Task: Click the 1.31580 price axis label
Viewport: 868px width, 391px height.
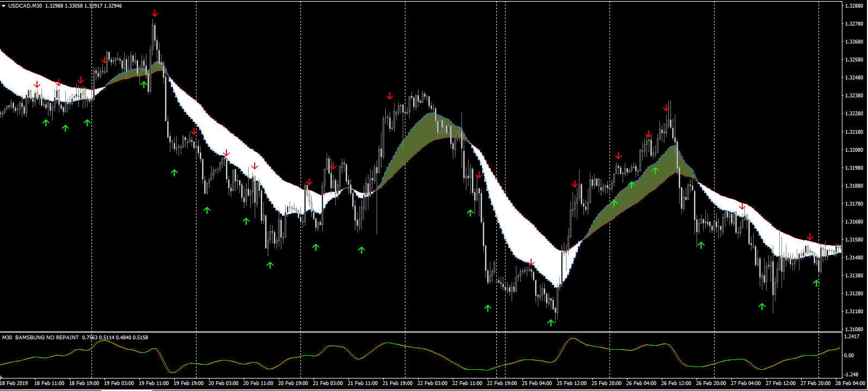Action: (x=853, y=240)
